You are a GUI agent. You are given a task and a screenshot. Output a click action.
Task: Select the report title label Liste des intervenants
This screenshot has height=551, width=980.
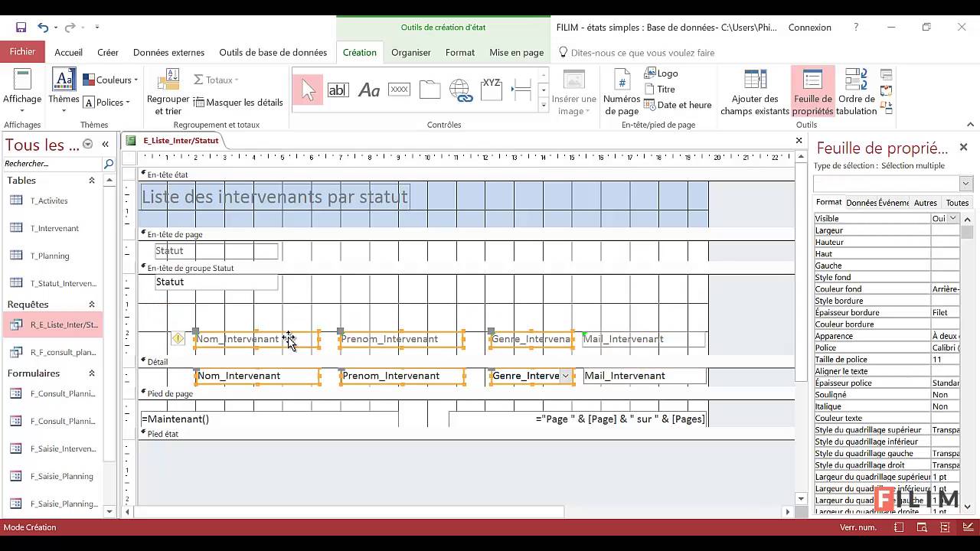pos(275,197)
